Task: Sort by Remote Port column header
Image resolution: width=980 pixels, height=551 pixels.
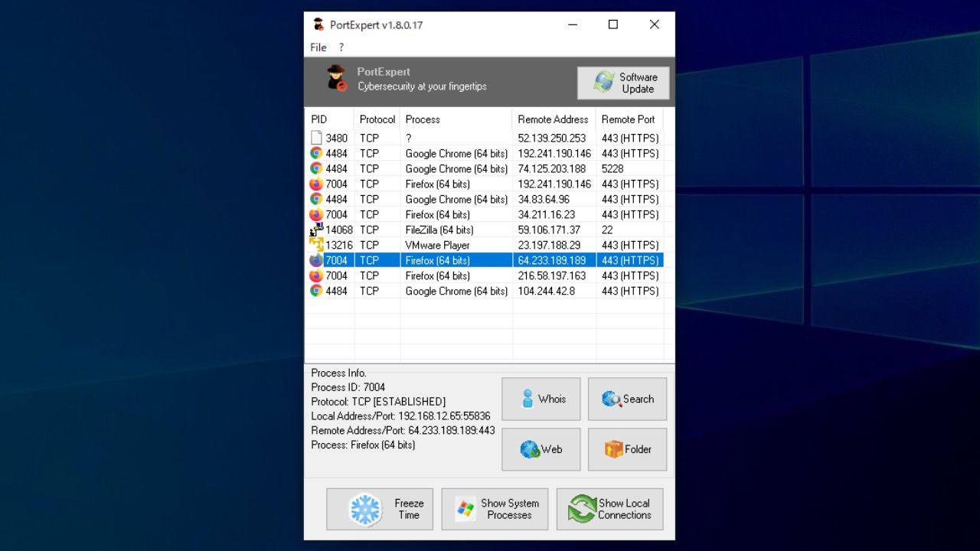Action: 630,119
